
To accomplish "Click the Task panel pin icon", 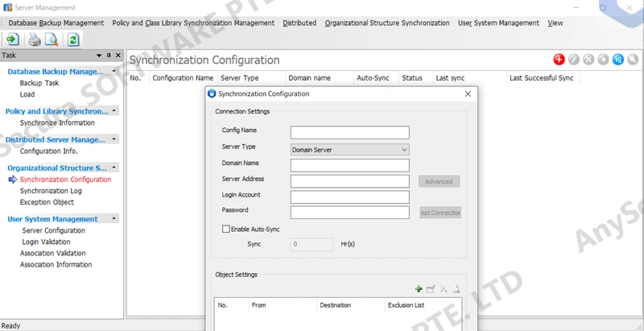I will (x=109, y=56).
